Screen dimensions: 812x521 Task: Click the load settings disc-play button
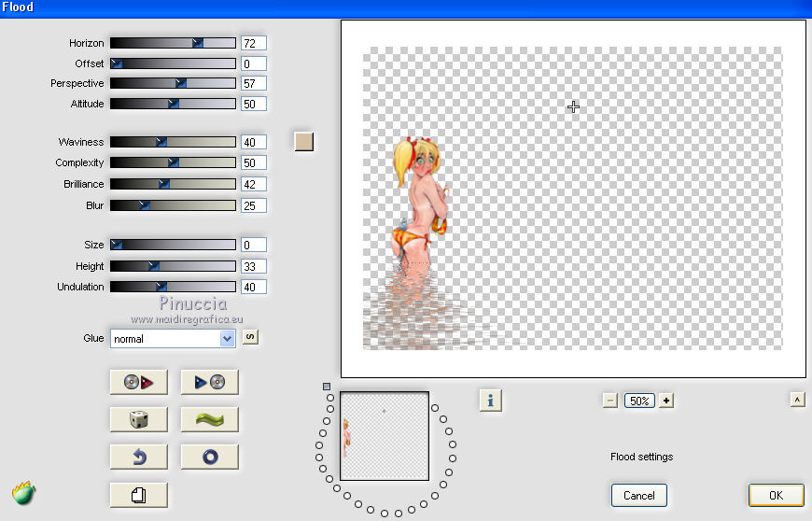139,382
